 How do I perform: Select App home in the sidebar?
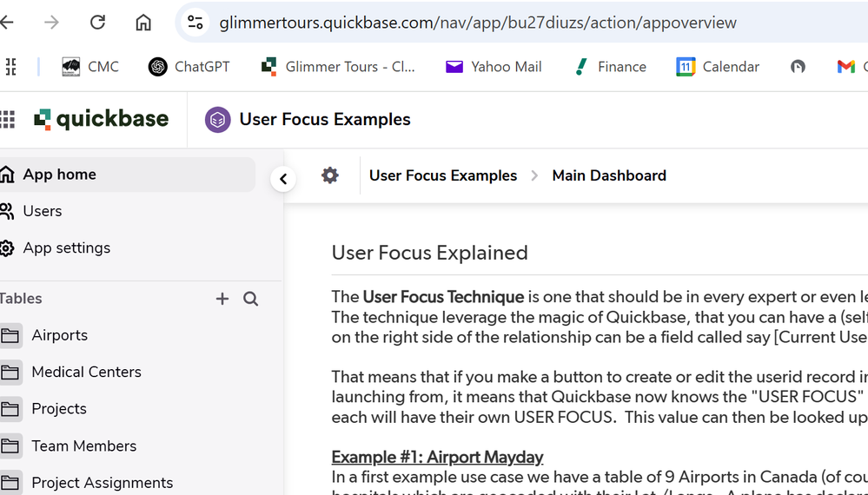(x=128, y=175)
